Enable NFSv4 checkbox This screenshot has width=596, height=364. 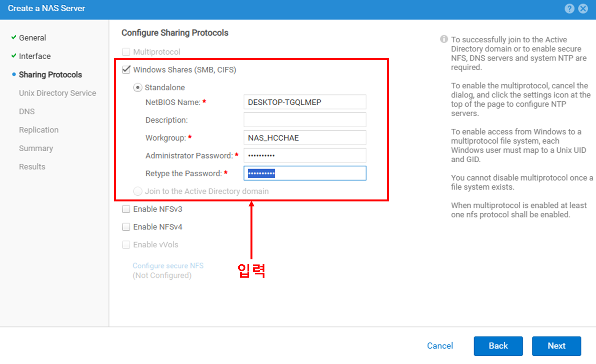coord(126,227)
